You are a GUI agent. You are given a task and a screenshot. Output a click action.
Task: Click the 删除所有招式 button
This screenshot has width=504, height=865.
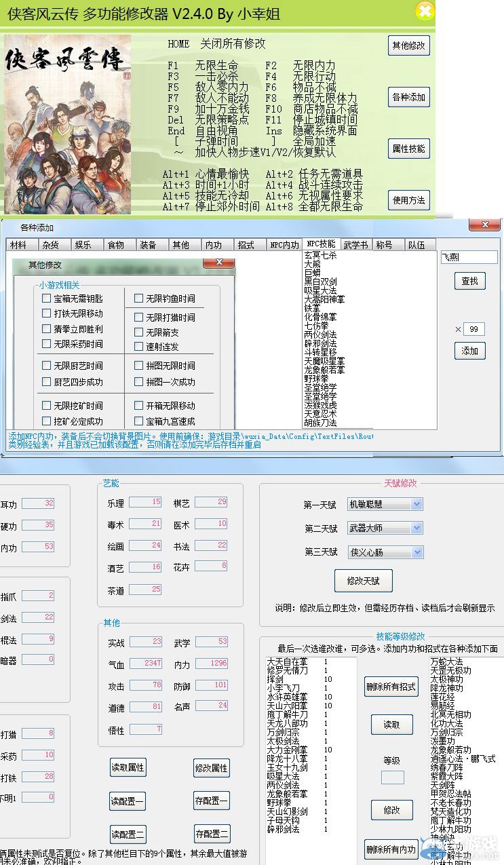tap(391, 687)
